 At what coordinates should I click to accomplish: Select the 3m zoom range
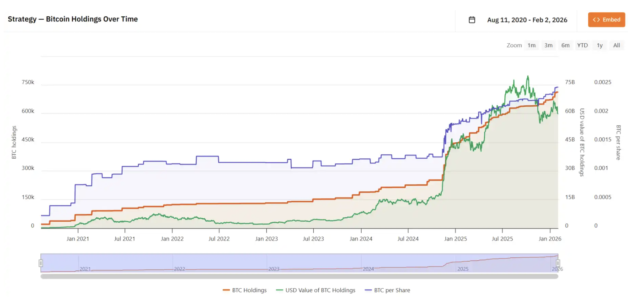pyautogui.click(x=548, y=45)
